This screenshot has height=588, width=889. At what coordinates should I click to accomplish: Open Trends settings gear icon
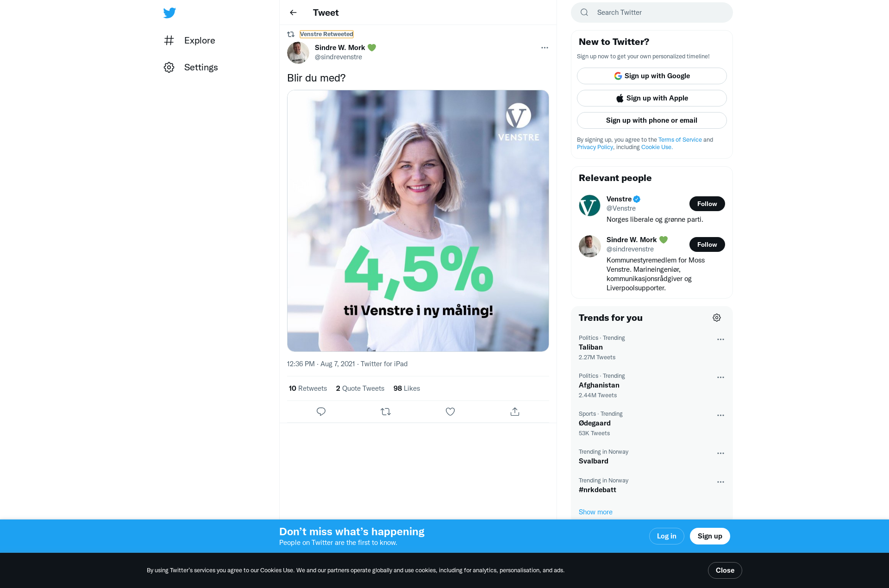[717, 318]
